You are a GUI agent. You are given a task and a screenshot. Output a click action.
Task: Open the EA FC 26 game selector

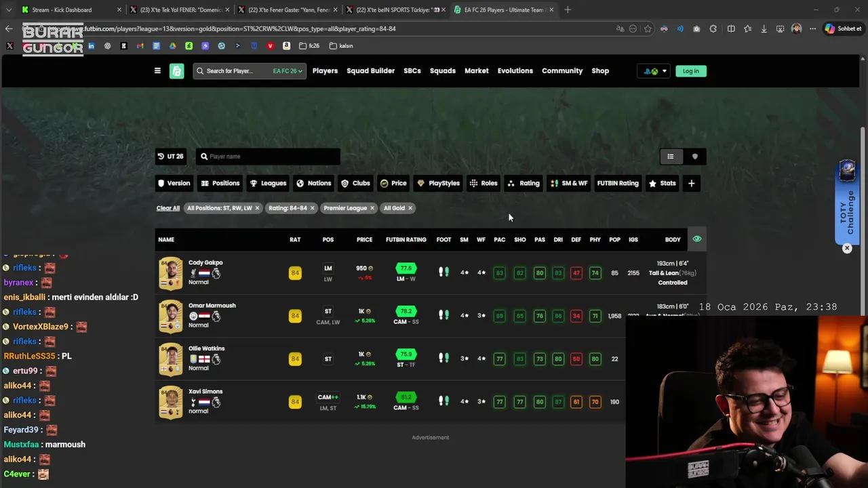[x=288, y=70]
